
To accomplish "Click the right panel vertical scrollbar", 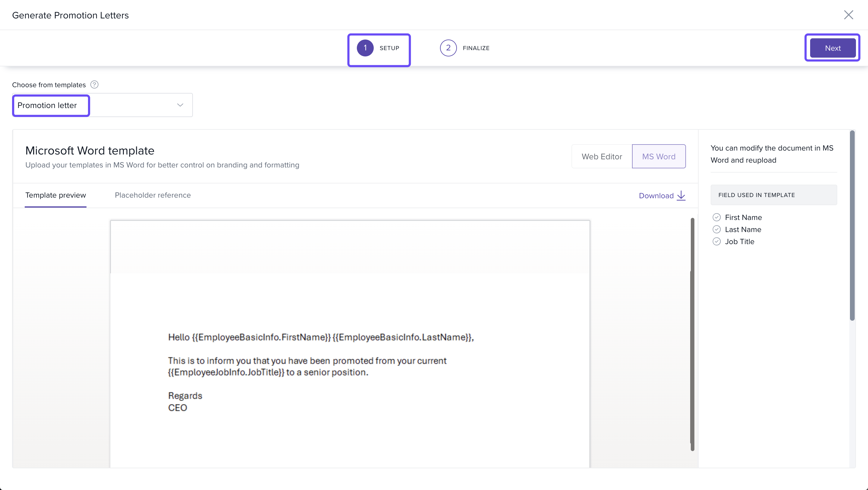I will (852, 225).
